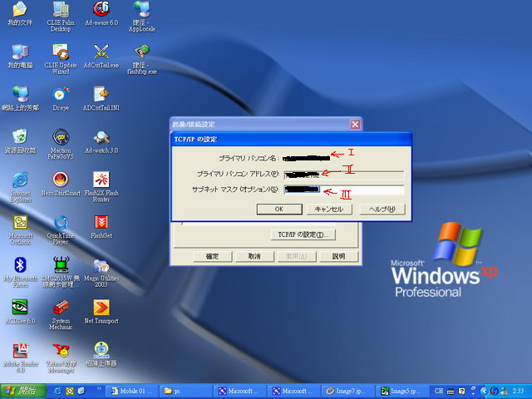Focus the subnet mask option input field
The image size is (532, 399).
[x=344, y=190]
